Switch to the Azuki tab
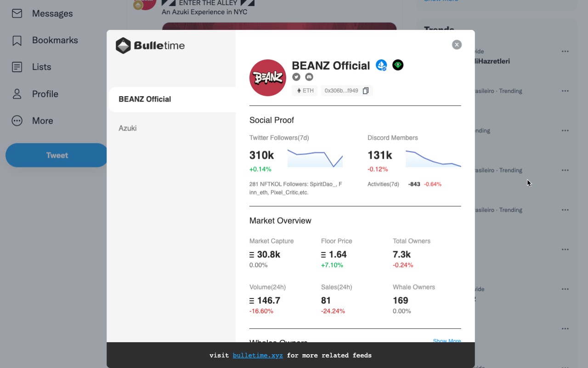 pyautogui.click(x=128, y=128)
